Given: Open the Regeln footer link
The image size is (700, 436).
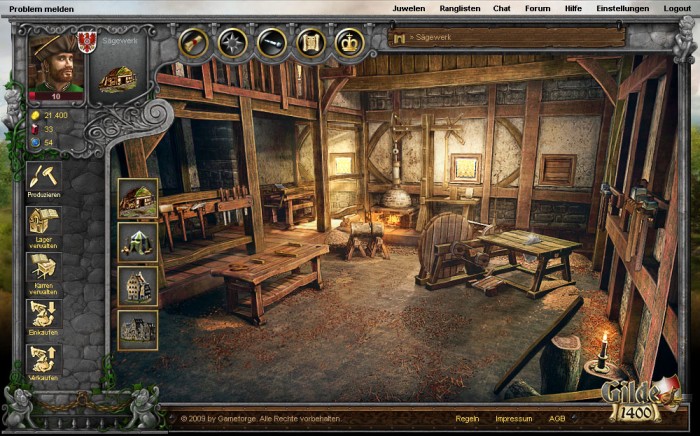Looking at the screenshot, I should (x=467, y=419).
